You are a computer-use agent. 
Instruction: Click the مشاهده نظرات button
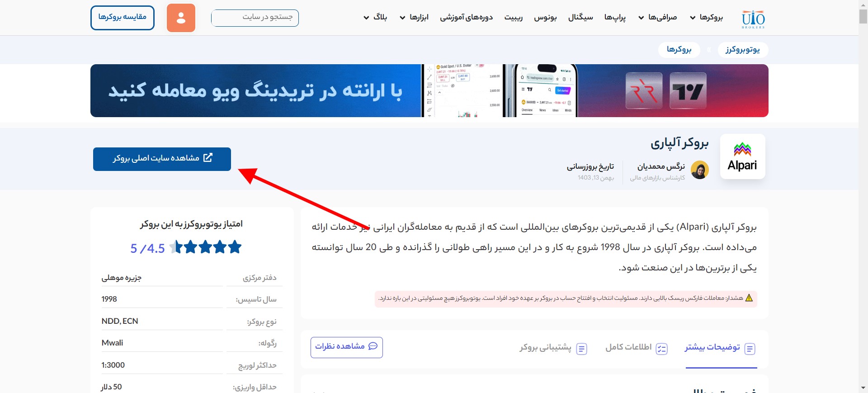347,347
